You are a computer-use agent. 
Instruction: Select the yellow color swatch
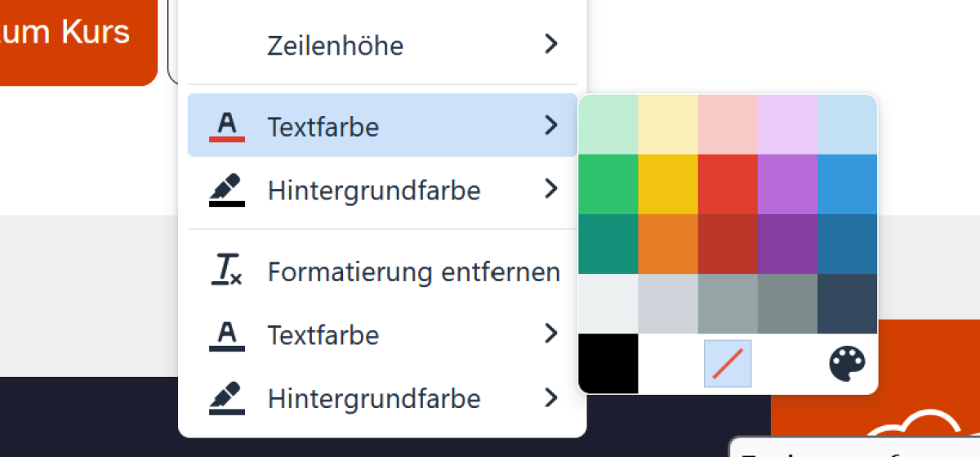667,184
